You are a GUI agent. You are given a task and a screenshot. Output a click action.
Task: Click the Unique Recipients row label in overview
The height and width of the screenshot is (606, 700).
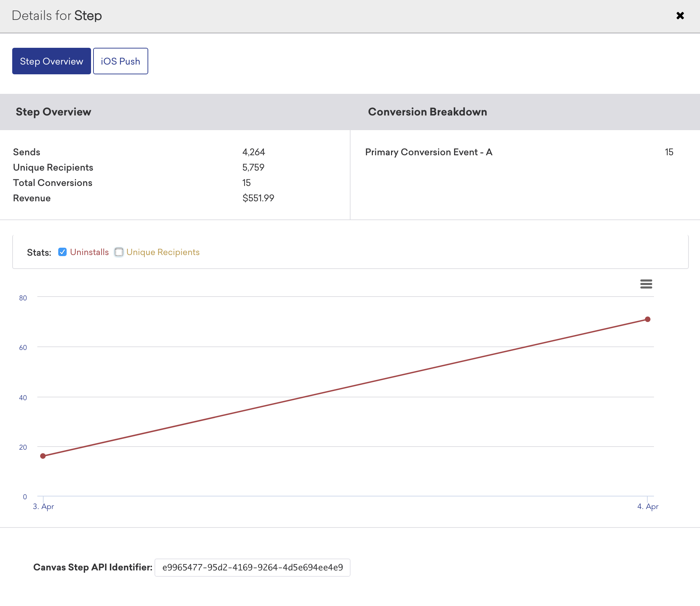[53, 167]
